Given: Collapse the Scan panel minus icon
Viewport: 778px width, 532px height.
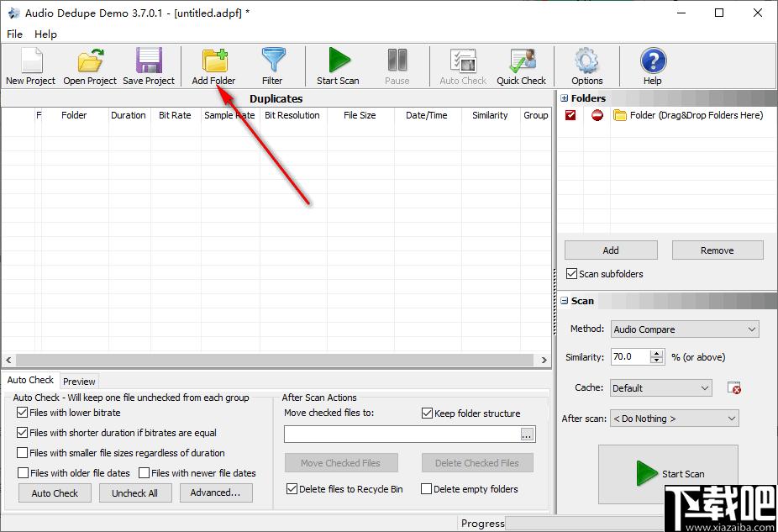Looking at the screenshot, I should point(564,301).
